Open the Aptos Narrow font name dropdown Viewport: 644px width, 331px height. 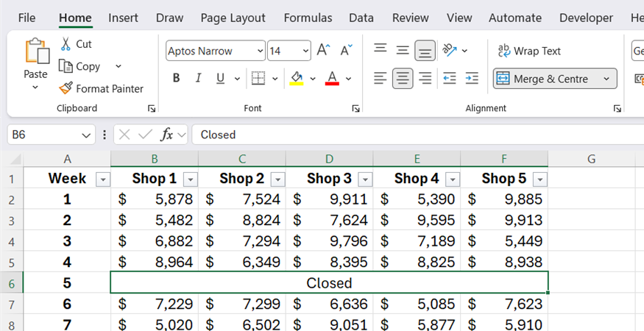(260, 51)
